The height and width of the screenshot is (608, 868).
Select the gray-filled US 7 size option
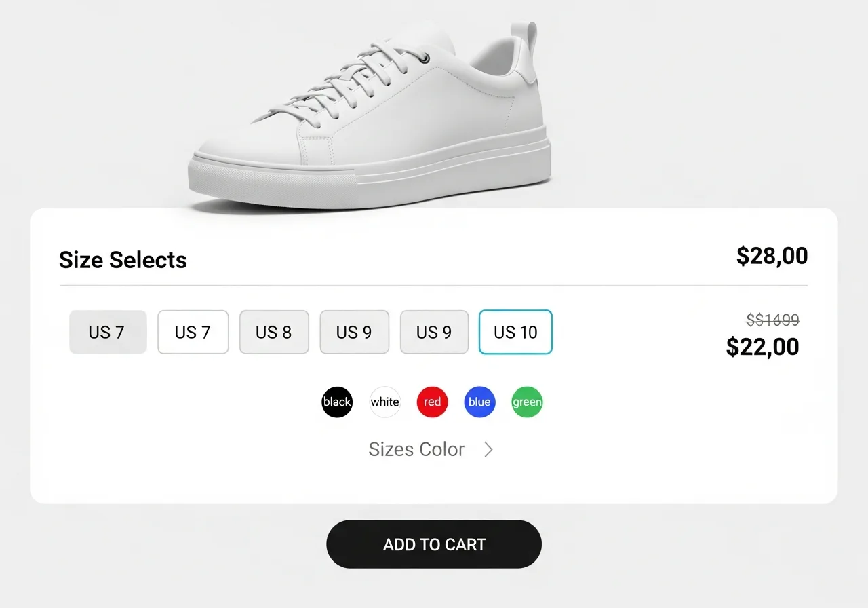coord(108,332)
